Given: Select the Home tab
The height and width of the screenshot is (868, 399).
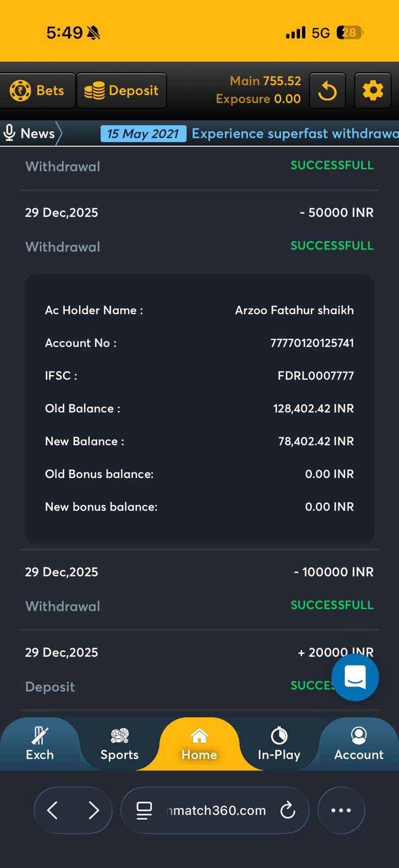Looking at the screenshot, I should 199,744.
